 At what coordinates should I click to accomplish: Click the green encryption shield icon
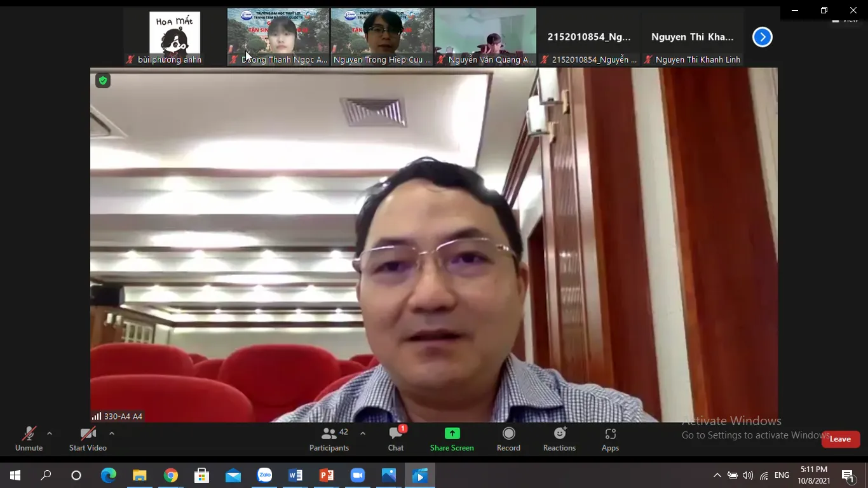[x=103, y=81]
